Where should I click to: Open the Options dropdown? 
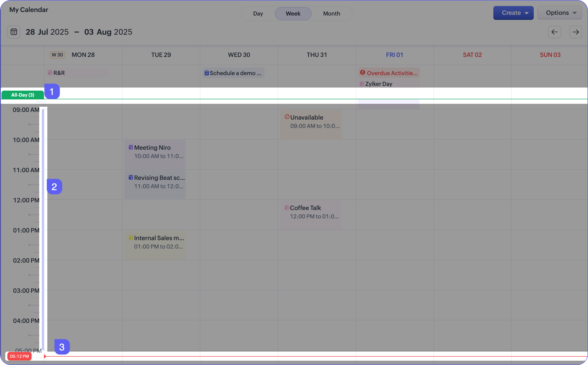[560, 13]
